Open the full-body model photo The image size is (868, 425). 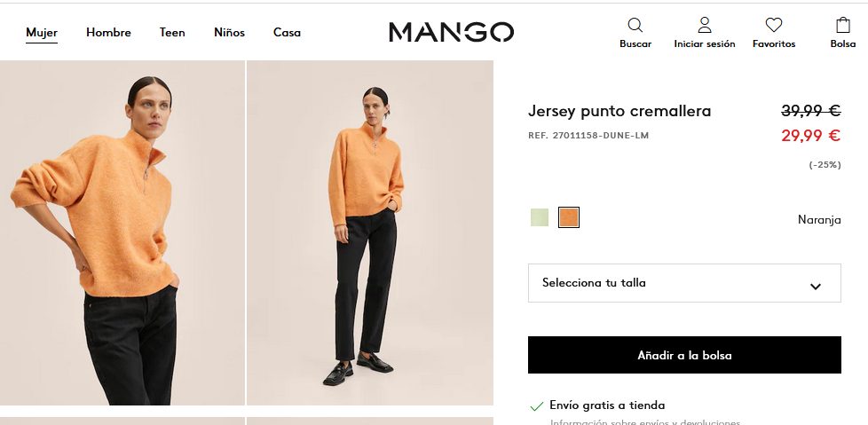(x=370, y=233)
